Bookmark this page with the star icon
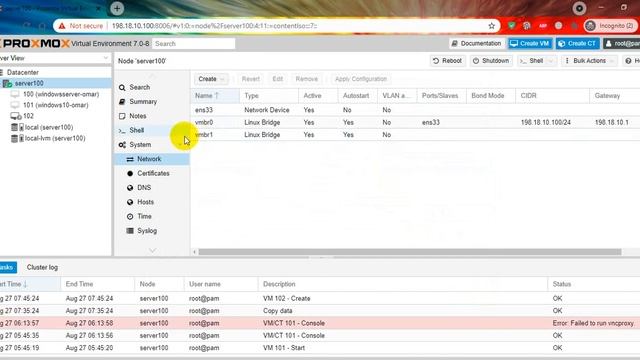640x360 pixels. tap(491, 26)
